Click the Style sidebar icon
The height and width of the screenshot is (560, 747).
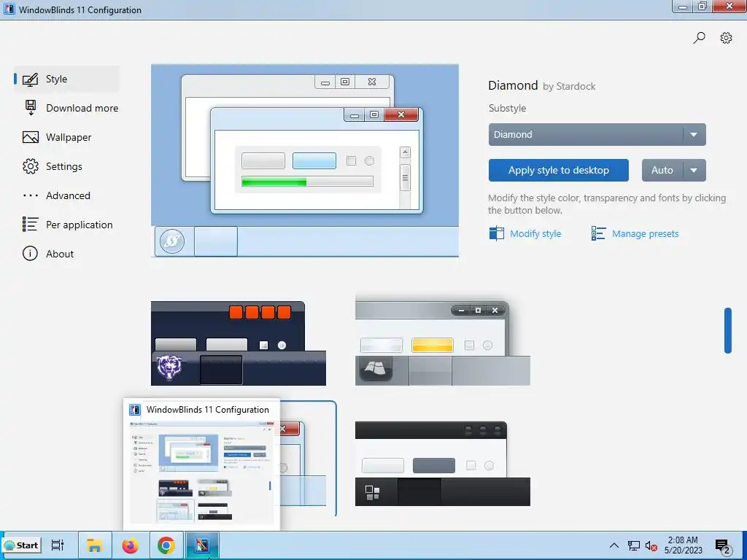click(x=30, y=79)
